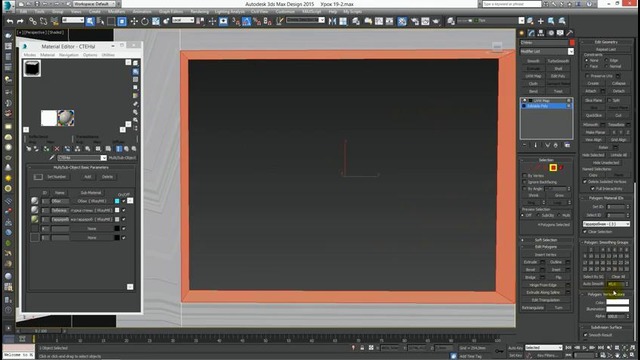Open the Display command panel tab
Screen dimensions: 640x360
coord(560,33)
